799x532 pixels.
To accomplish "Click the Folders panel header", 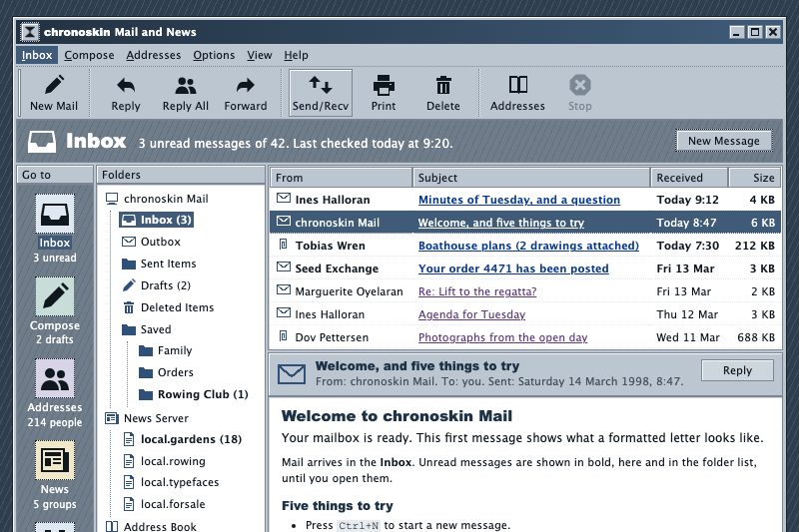I will [x=181, y=175].
